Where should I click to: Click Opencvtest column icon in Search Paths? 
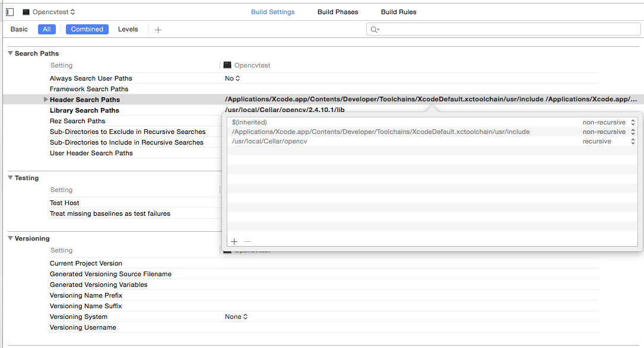[x=227, y=65]
